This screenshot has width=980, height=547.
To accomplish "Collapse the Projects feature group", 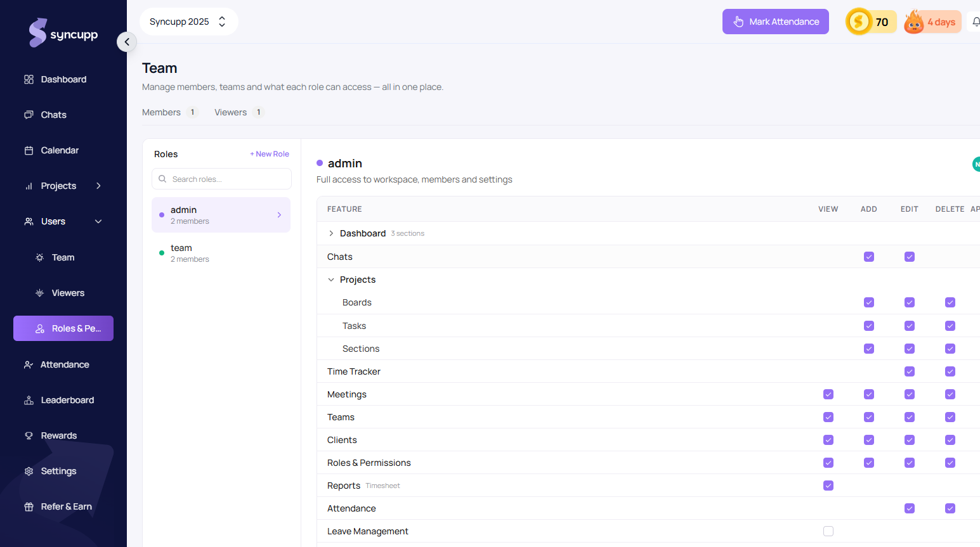I will 331,280.
